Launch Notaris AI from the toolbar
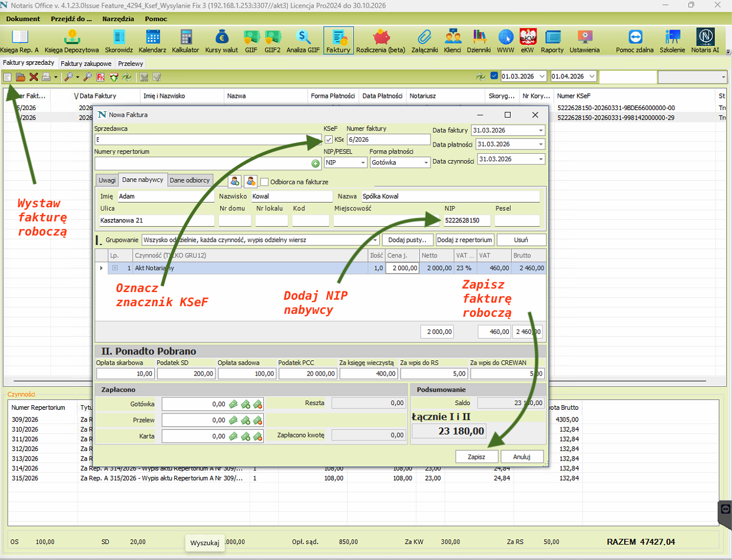 pyautogui.click(x=705, y=41)
